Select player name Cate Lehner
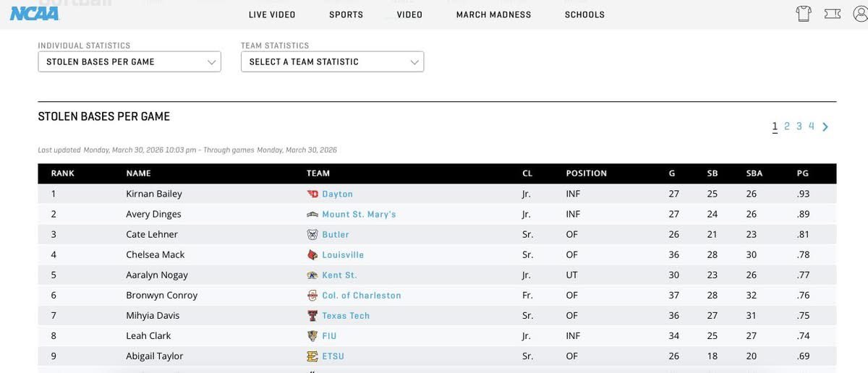The width and height of the screenshot is (868, 373). pyautogui.click(x=152, y=234)
